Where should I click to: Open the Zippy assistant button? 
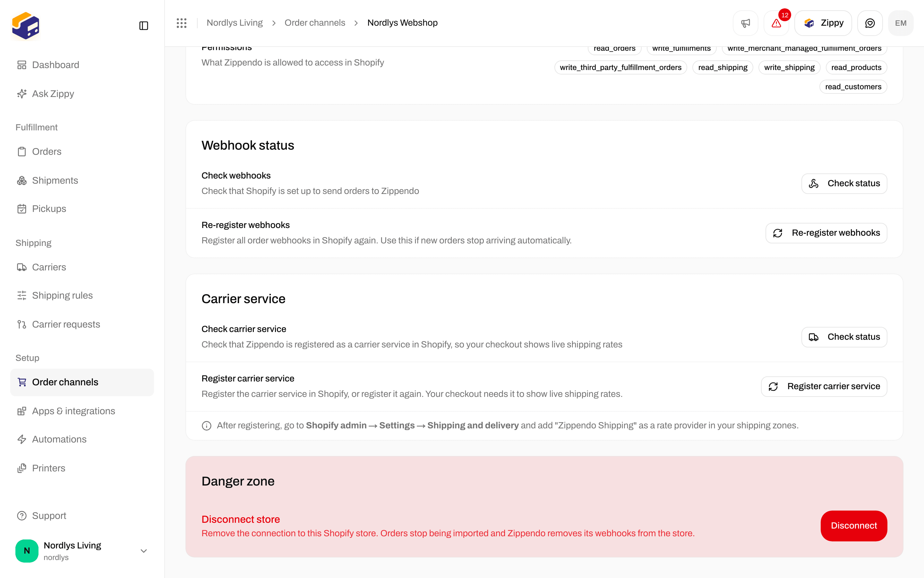(x=823, y=23)
